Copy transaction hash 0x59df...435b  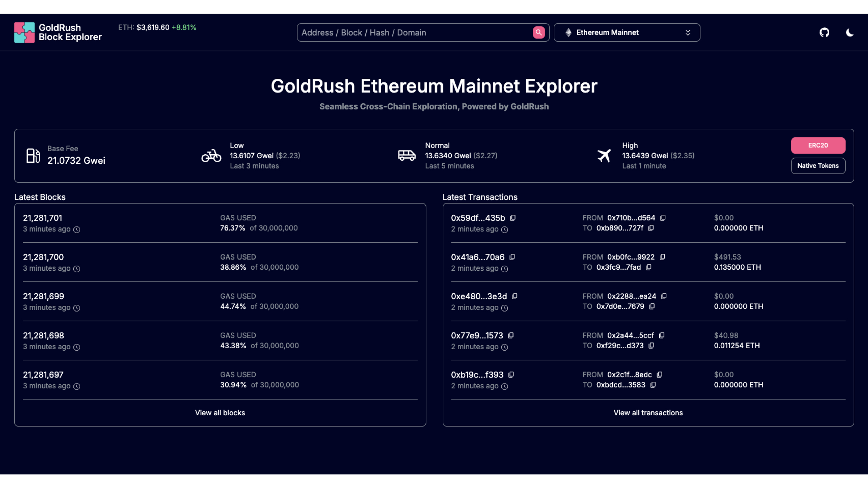pos(513,218)
